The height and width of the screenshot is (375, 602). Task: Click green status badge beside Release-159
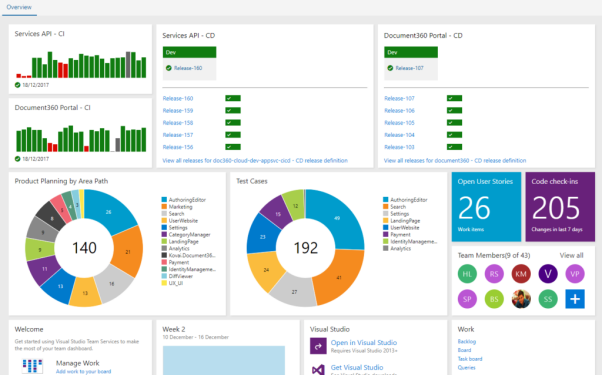[233, 111]
